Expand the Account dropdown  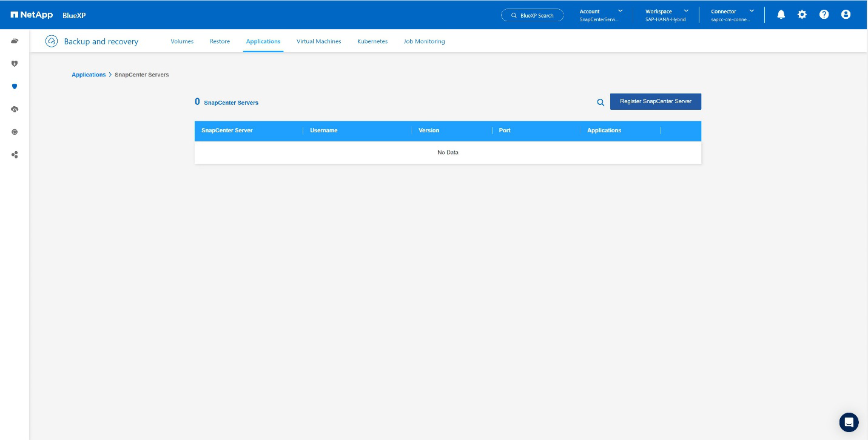[x=601, y=15]
